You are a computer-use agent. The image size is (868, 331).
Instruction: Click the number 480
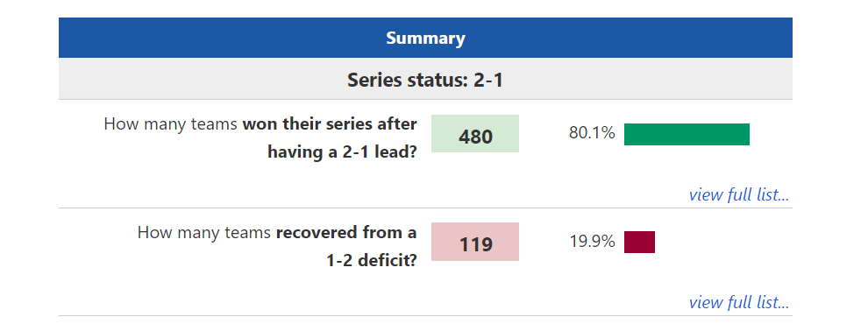[x=475, y=136]
